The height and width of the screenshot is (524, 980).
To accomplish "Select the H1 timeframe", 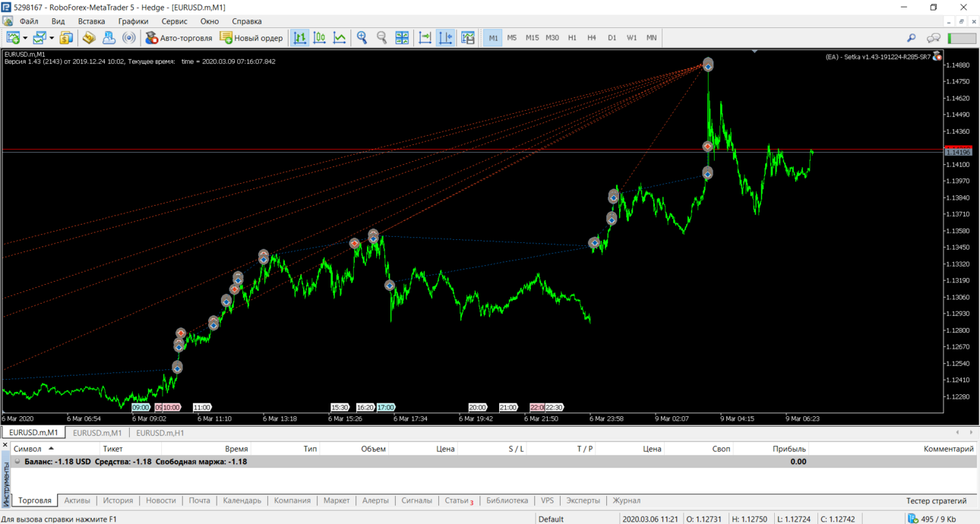I will pos(572,37).
